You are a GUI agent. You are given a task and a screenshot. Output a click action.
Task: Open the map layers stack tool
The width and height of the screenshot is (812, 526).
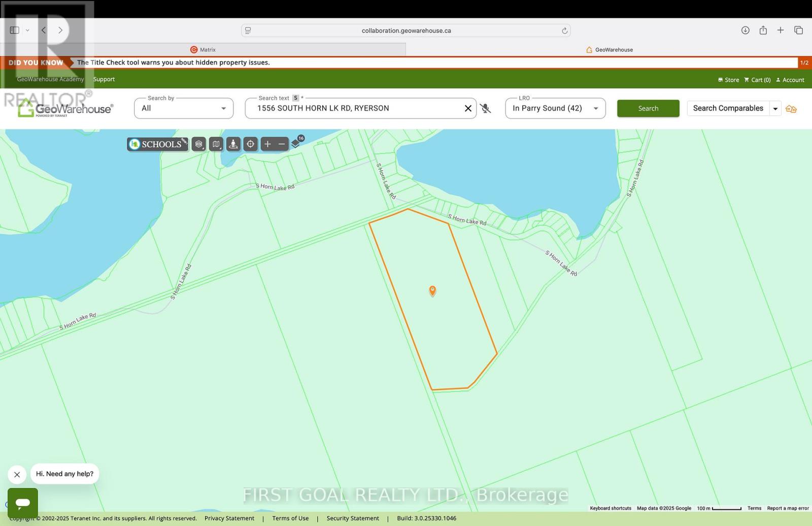[199, 144]
